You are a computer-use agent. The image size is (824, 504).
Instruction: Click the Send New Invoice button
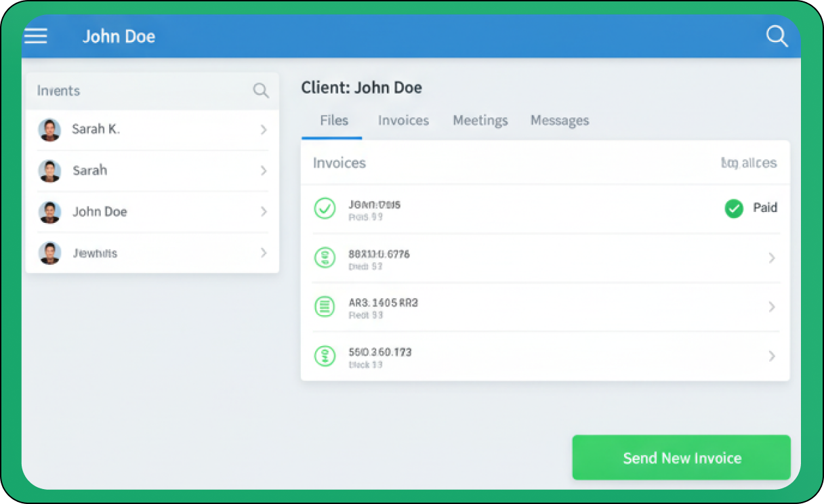[x=681, y=458]
